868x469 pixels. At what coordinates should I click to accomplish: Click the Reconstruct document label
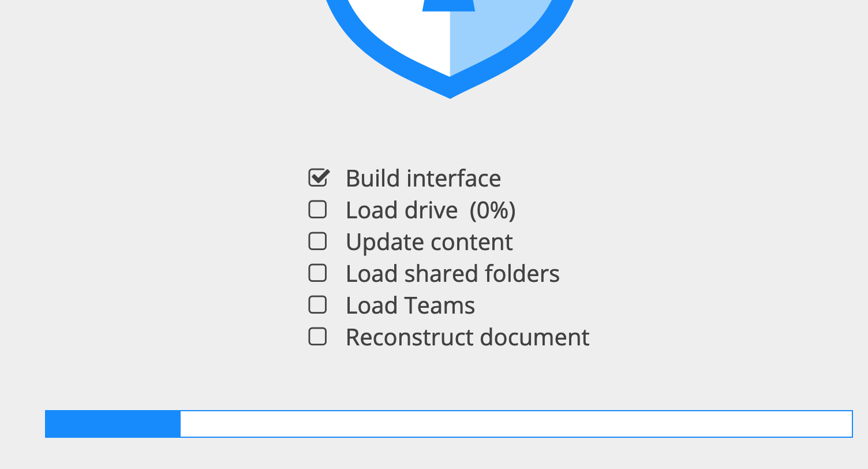point(467,337)
